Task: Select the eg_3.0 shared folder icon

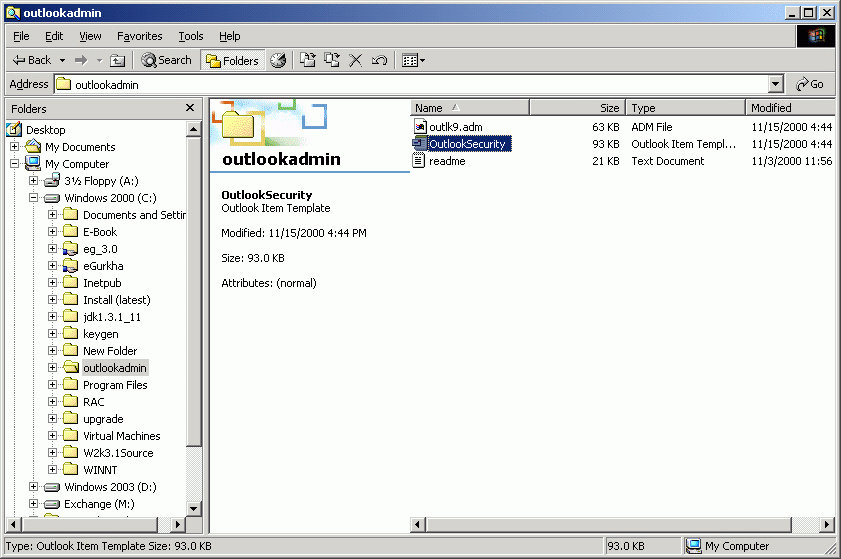Action: click(70, 249)
